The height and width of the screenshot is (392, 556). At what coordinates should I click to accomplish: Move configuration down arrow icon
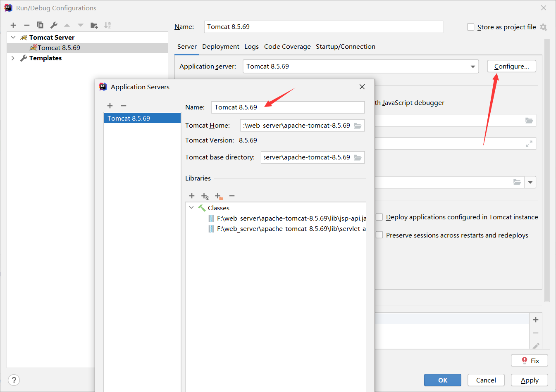[81, 25]
